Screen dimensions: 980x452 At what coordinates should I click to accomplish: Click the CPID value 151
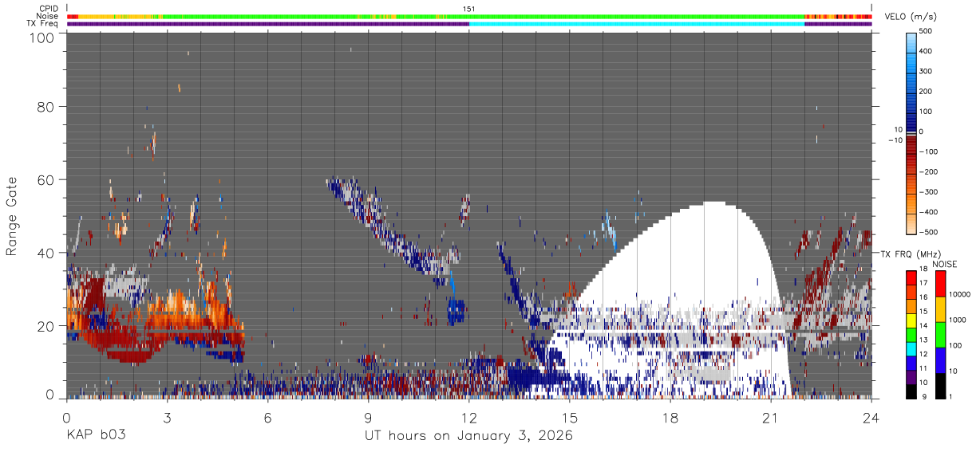[x=469, y=9]
